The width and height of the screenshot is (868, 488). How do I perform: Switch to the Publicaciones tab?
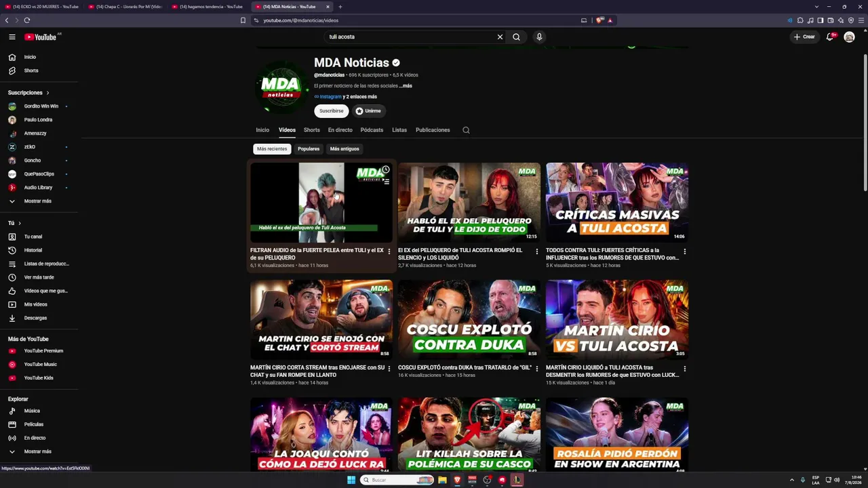(433, 130)
